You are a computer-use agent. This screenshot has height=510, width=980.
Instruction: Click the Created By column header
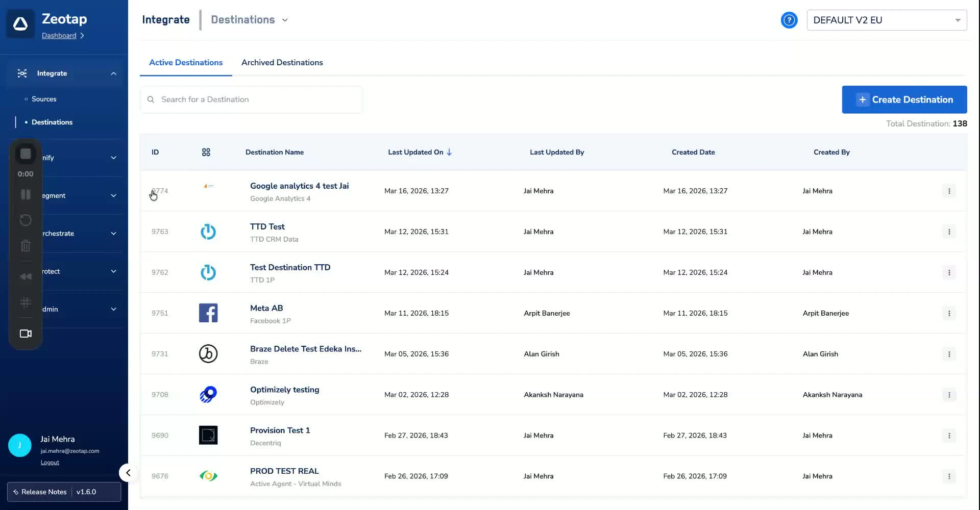click(831, 152)
